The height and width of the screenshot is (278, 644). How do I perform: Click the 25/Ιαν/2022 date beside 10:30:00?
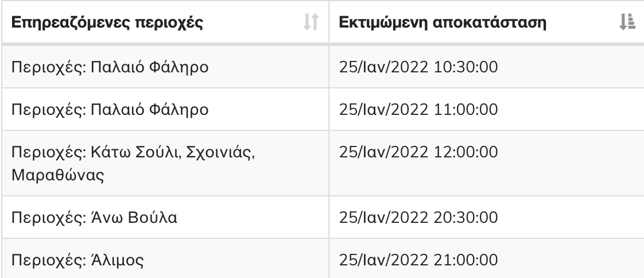pyautogui.click(x=383, y=67)
